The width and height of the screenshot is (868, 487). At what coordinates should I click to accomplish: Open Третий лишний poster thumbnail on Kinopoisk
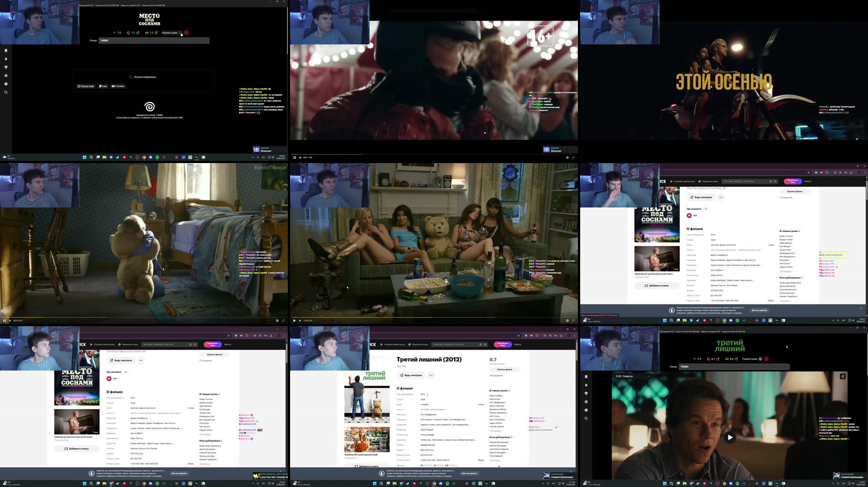(367, 397)
